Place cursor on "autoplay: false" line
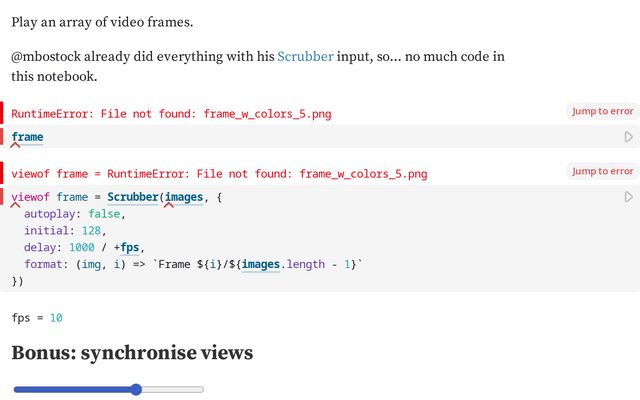Viewport: 640px width, 400px height. [x=75, y=214]
